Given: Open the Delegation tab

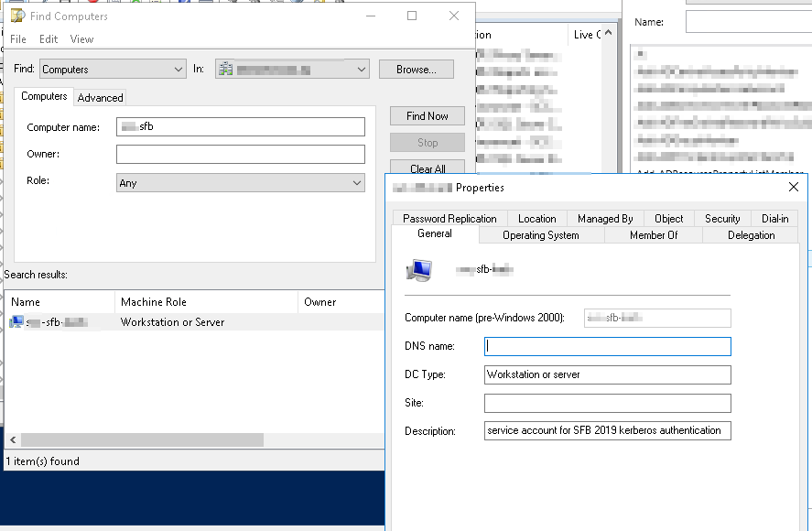Looking at the screenshot, I should (751, 235).
